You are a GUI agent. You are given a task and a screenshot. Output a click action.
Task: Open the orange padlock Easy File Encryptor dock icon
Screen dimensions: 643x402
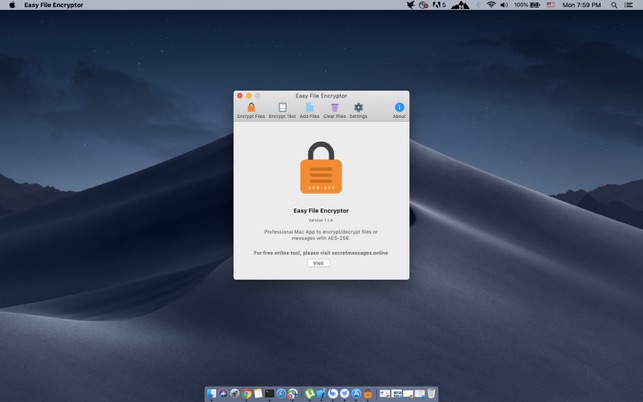pos(368,394)
